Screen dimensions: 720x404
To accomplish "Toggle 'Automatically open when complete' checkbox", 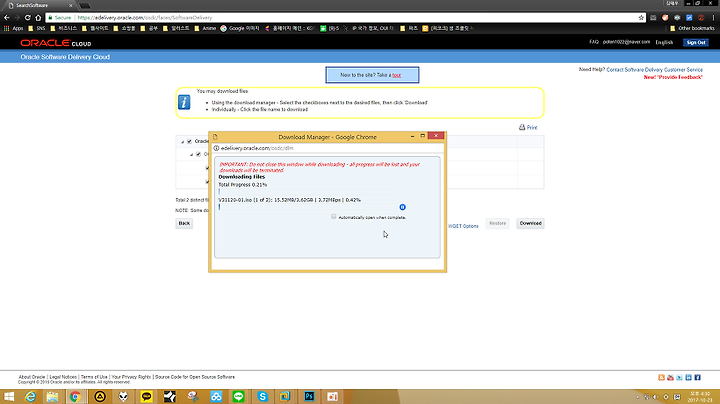I will pyautogui.click(x=334, y=217).
